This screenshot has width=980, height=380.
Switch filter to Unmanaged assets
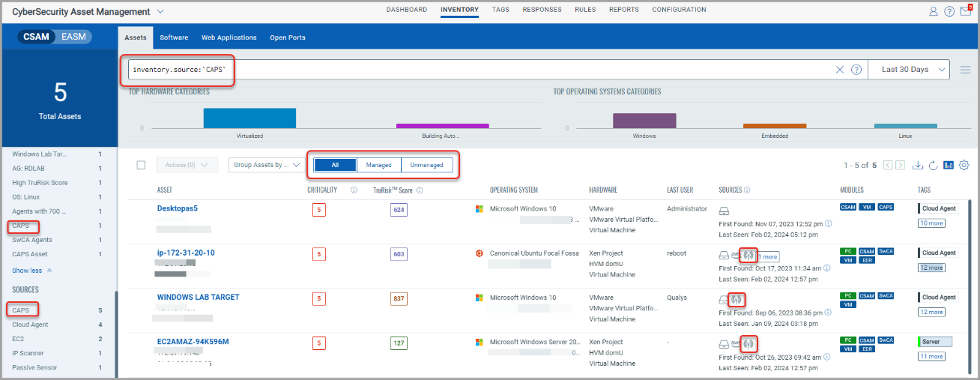pos(427,165)
